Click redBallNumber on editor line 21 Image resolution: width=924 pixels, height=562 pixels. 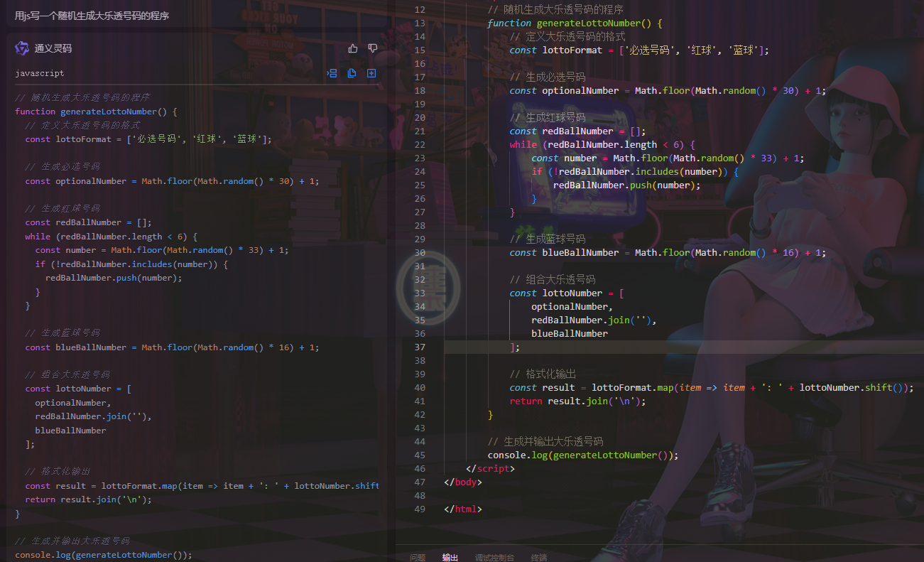click(577, 131)
